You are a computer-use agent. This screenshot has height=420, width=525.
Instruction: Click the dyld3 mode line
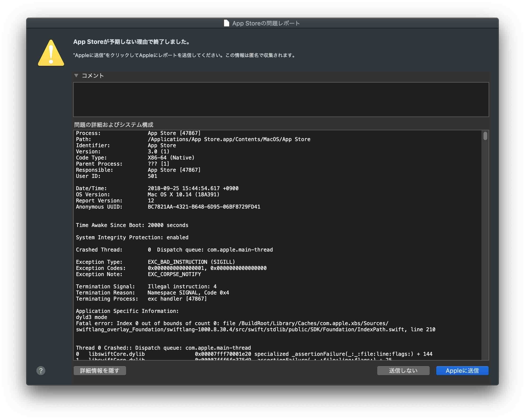point(91,317)
